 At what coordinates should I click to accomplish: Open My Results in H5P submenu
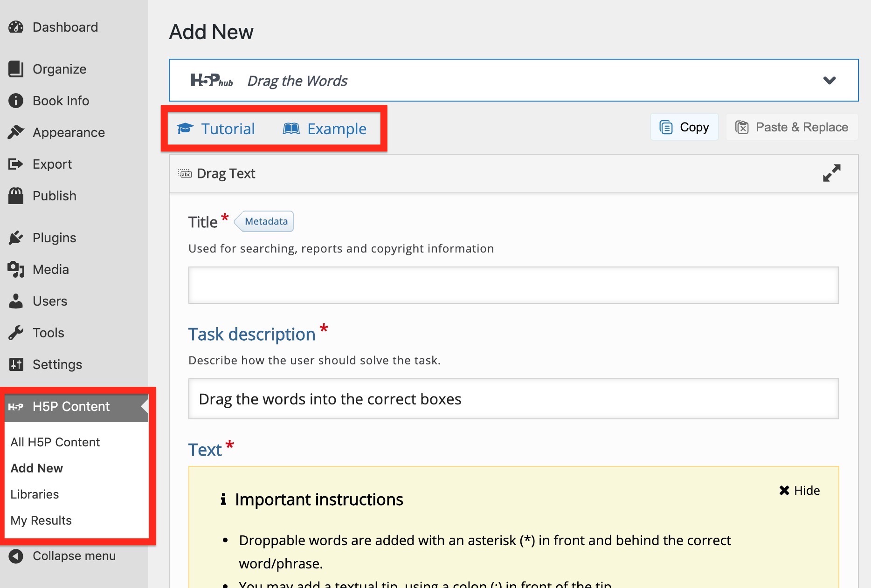point(41,520)
